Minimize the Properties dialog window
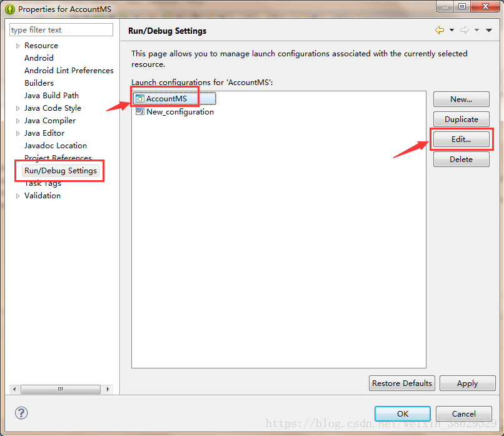 pos(445,6)
